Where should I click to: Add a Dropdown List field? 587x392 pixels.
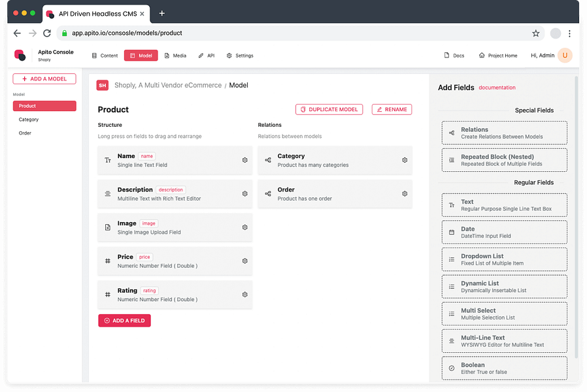[504, 259]
